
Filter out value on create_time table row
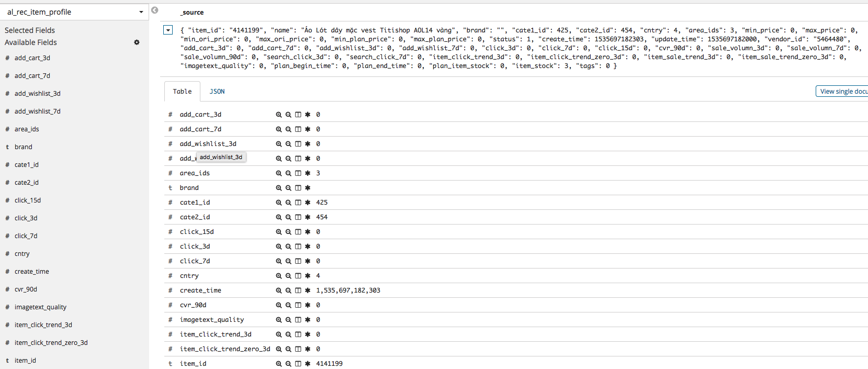tap(288, 290)
